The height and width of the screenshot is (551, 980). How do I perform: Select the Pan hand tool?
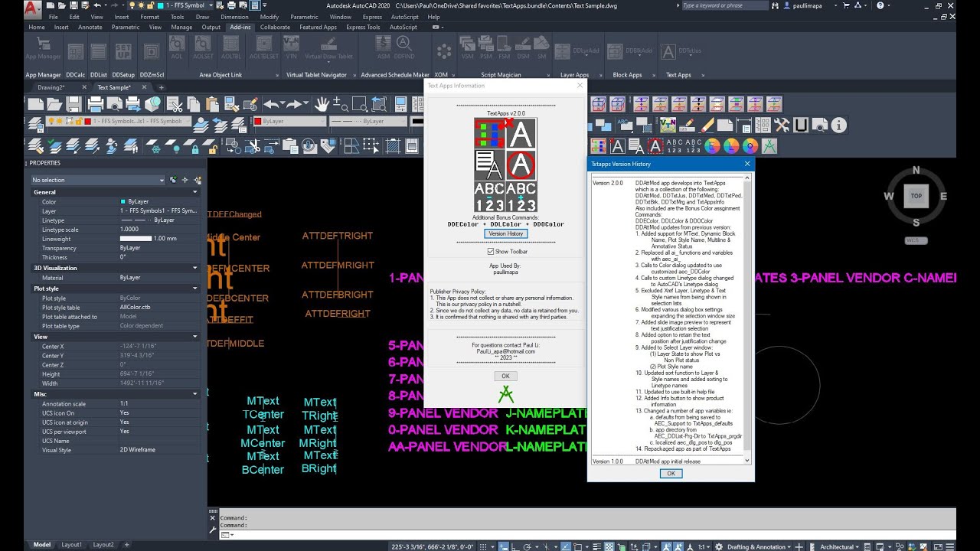[x=322, y=104]
